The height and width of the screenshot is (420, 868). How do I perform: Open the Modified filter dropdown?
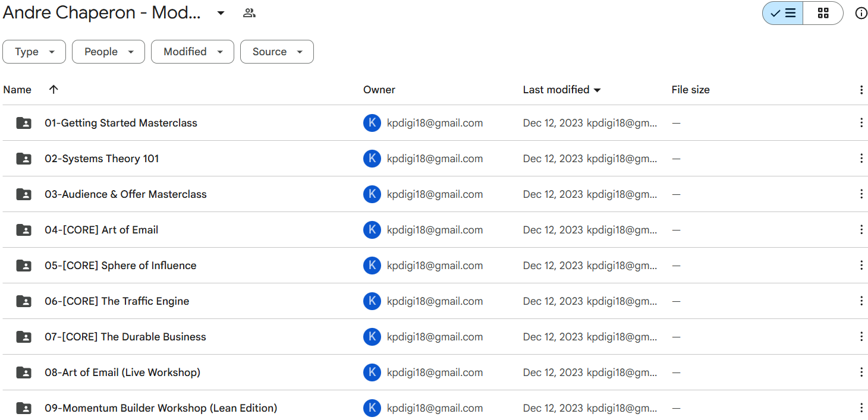click(193, 52)
